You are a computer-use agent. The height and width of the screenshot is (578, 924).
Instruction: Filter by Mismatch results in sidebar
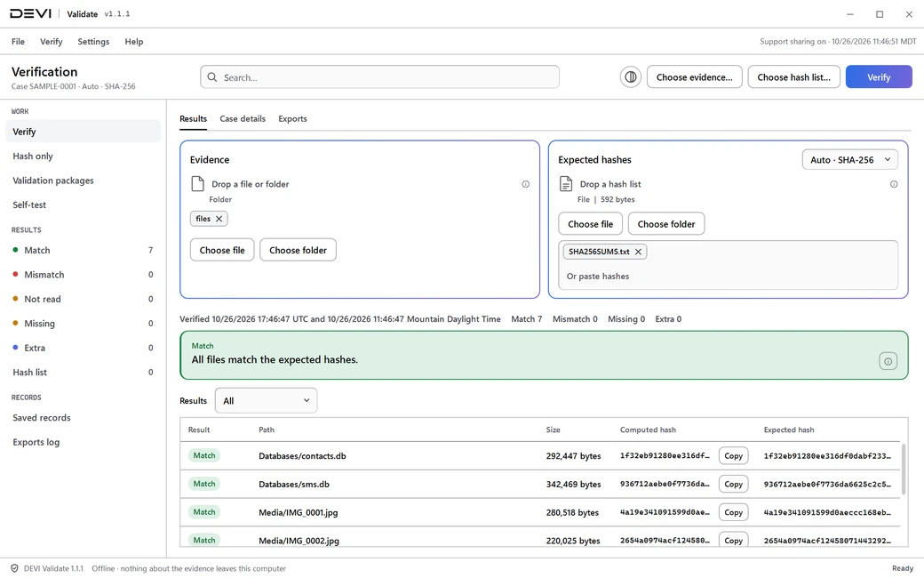[84, 275]
